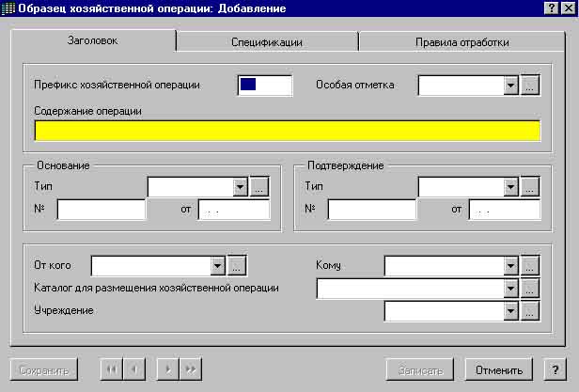This screenshot has width=579, height=392.
Task: Click the Сохранить button
Action: tap(44, 369)
